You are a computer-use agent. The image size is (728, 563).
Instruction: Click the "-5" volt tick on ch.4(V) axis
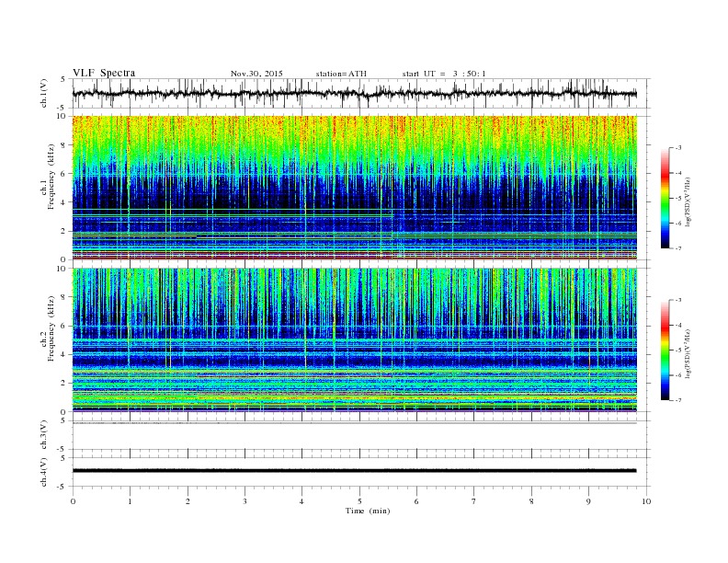pyautogui.click(x=63, y=487)
